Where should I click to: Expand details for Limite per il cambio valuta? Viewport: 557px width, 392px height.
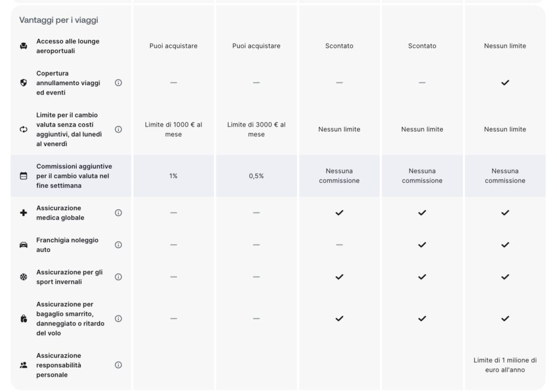[x=118, y=129]
